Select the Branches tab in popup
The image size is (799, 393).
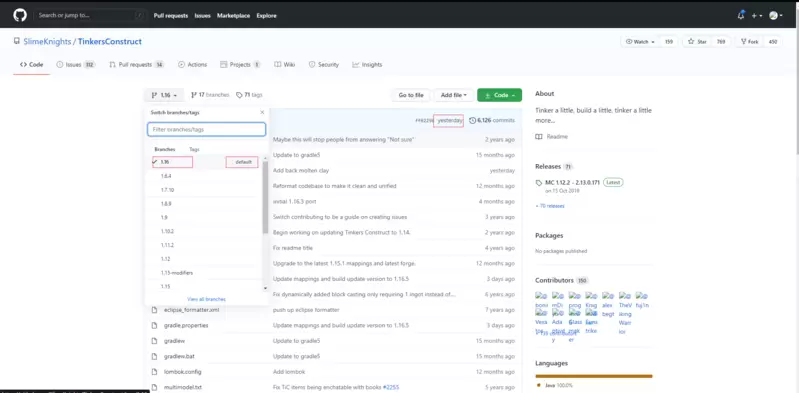pos(165,149)
